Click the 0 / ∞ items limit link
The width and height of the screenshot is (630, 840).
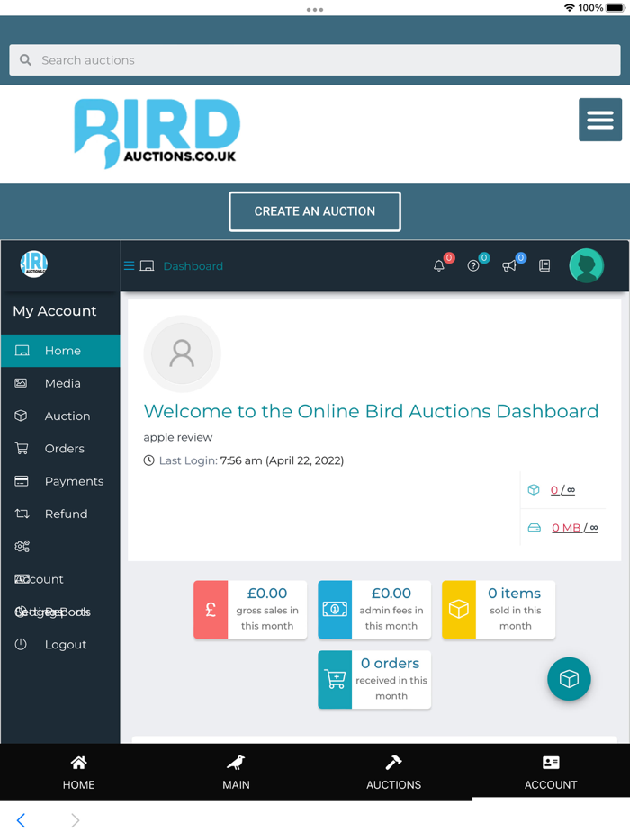pos(562,490)
